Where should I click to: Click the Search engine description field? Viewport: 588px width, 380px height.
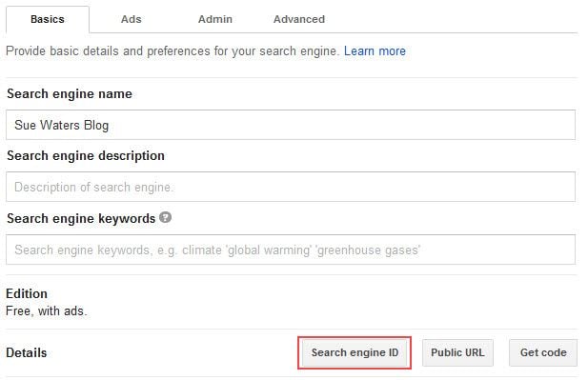pos(291,187)
